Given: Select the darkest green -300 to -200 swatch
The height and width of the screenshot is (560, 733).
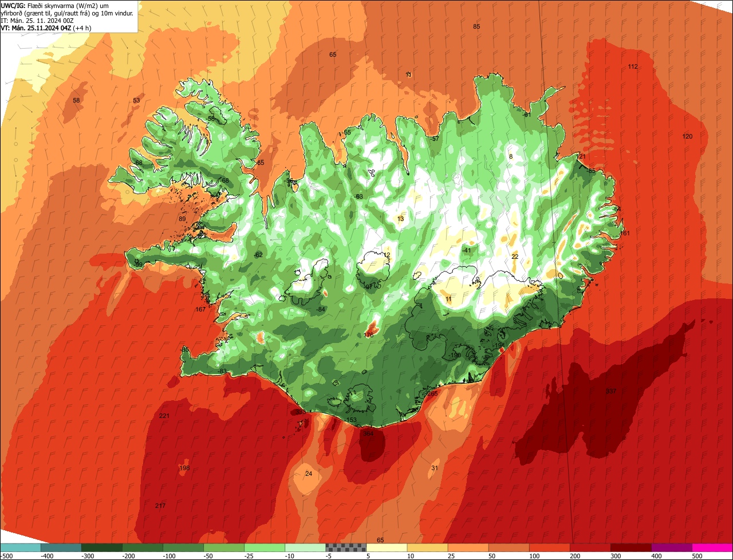Looking at the screenshot, I should (x=101, y=547).
